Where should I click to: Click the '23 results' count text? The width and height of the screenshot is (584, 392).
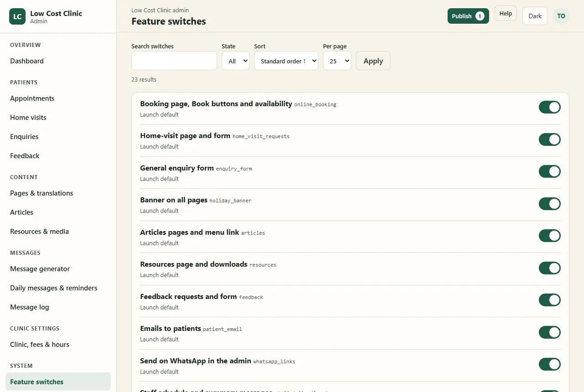(144, 80)
